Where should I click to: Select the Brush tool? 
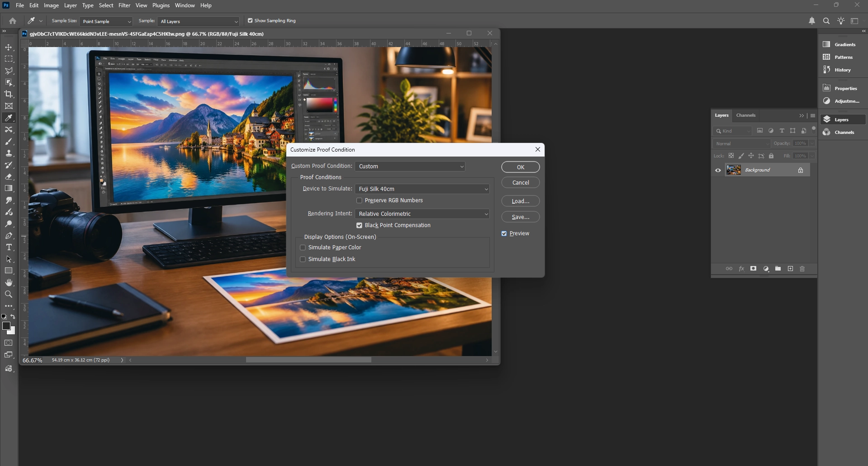click(x=9, y=142)
